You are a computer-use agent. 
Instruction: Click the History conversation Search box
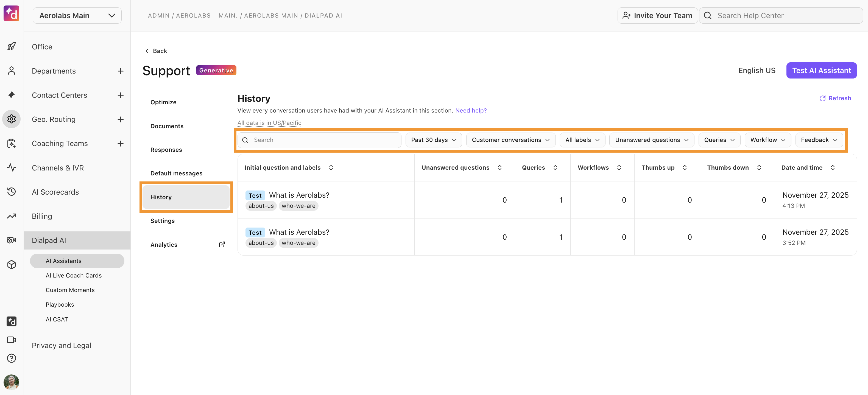click(x=319, y=140)
